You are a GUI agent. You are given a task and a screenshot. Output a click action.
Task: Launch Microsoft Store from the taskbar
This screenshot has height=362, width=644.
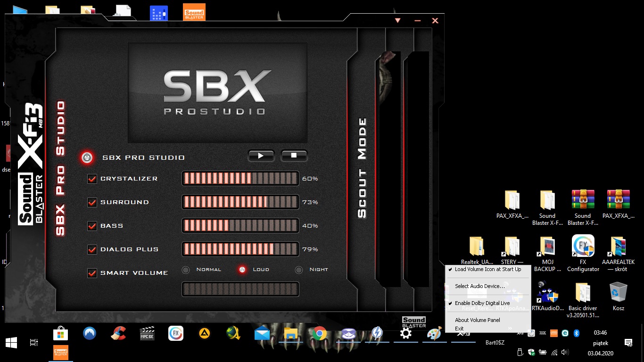tap(60, 334)
